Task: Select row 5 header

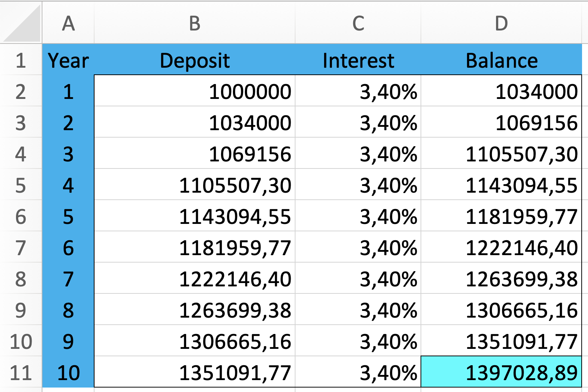Action: 21,184
